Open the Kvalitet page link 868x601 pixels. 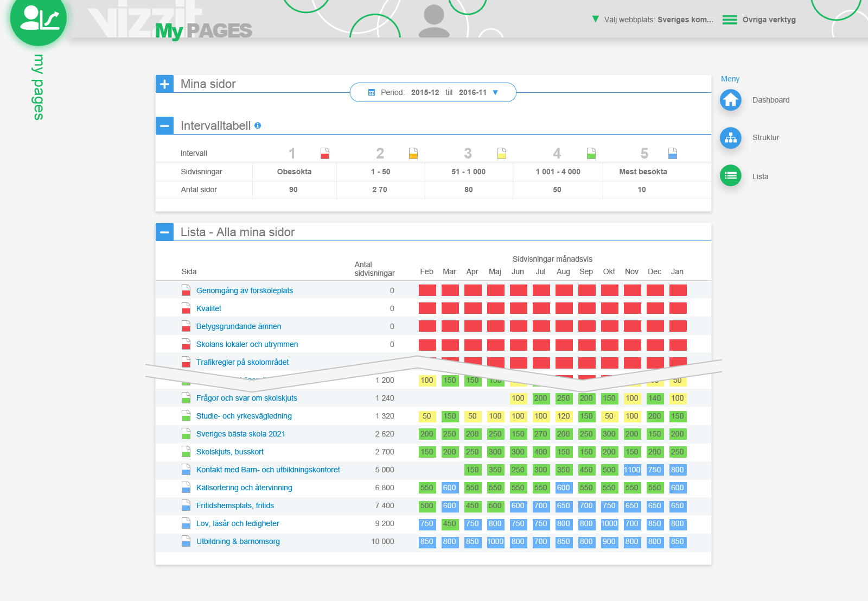point(208,308)
